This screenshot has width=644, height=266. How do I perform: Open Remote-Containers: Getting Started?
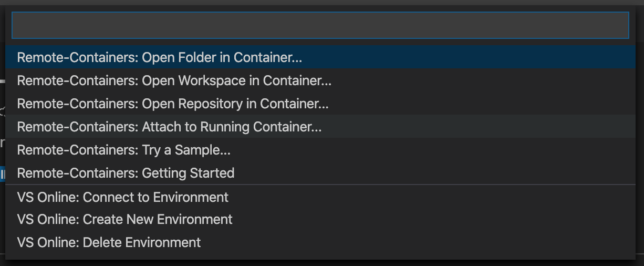tap(126, 173)
